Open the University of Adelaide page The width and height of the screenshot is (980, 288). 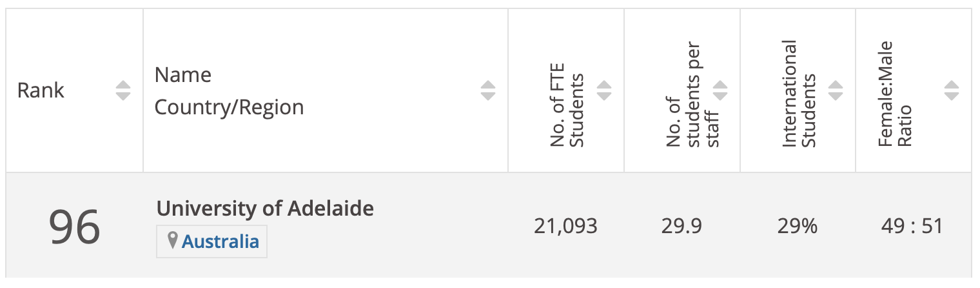265,209
